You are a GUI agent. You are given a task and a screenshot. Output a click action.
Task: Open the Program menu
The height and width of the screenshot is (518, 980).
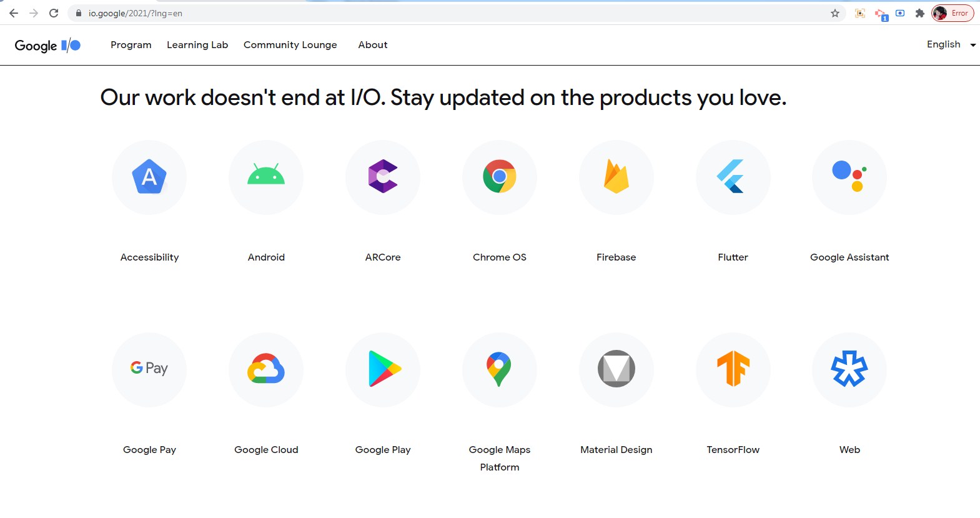coord(131,45)
